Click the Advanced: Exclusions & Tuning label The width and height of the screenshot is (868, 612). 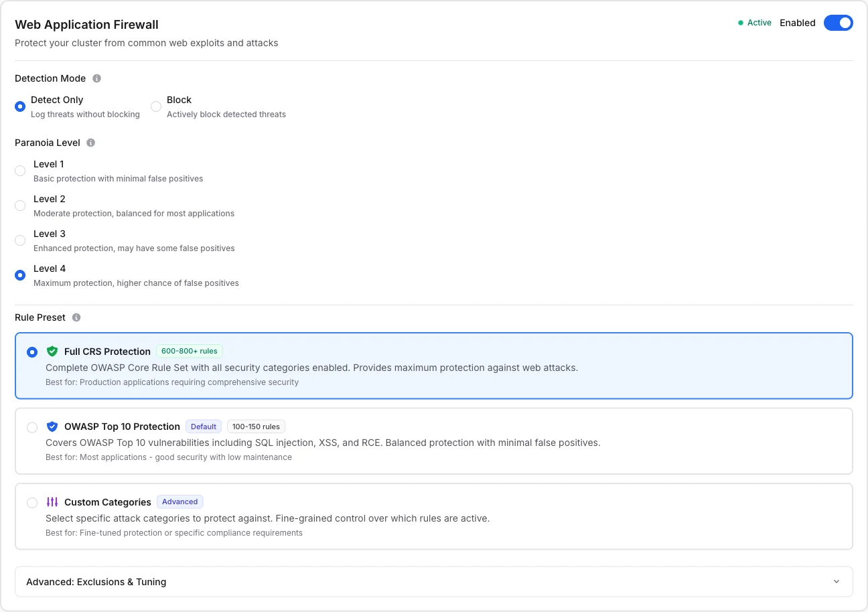(x=96, y=582)
